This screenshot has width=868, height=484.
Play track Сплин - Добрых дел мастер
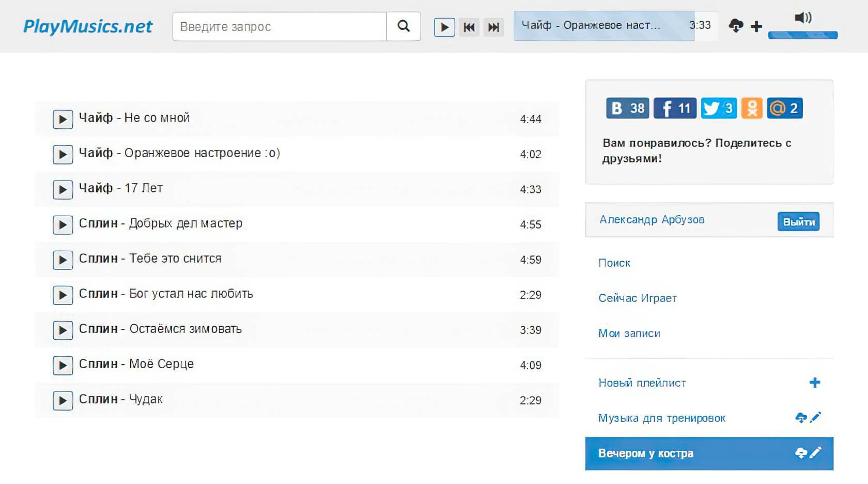point(63,225)
